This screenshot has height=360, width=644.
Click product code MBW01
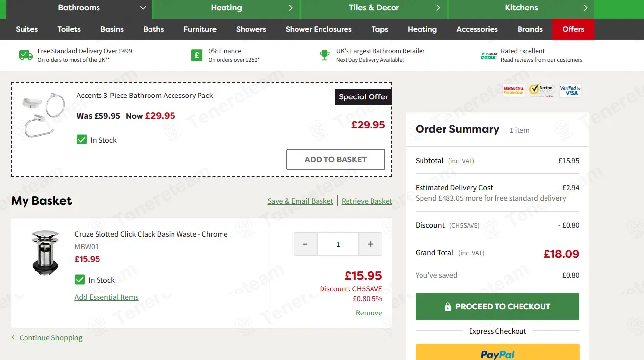click(x=87, y=247)
